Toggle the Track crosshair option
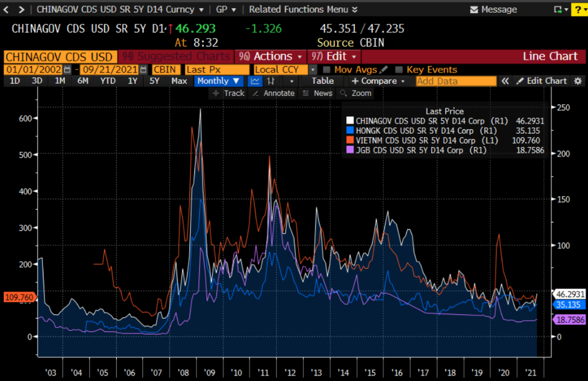This screenshot has height=381, width=588. tap(228, 93)
